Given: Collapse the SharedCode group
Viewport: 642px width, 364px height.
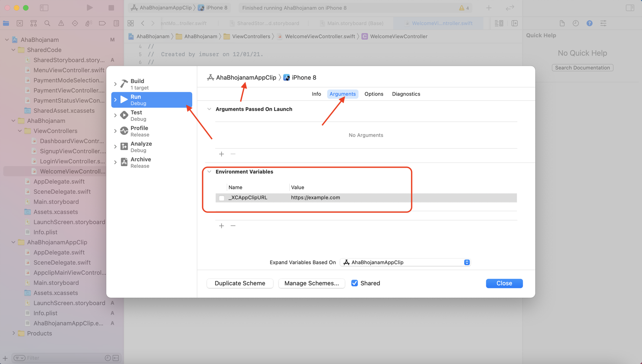Looking at the screenshot, I should click(x=13, y=50).
